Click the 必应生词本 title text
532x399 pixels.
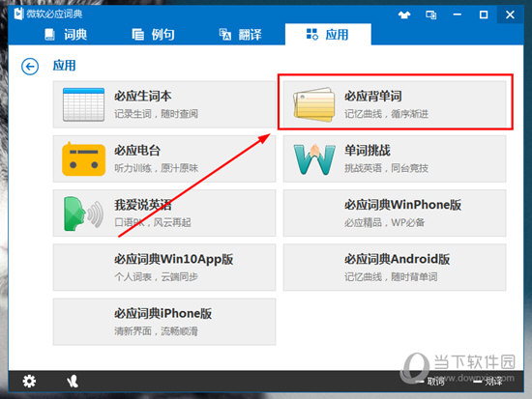tap(143, 96)
